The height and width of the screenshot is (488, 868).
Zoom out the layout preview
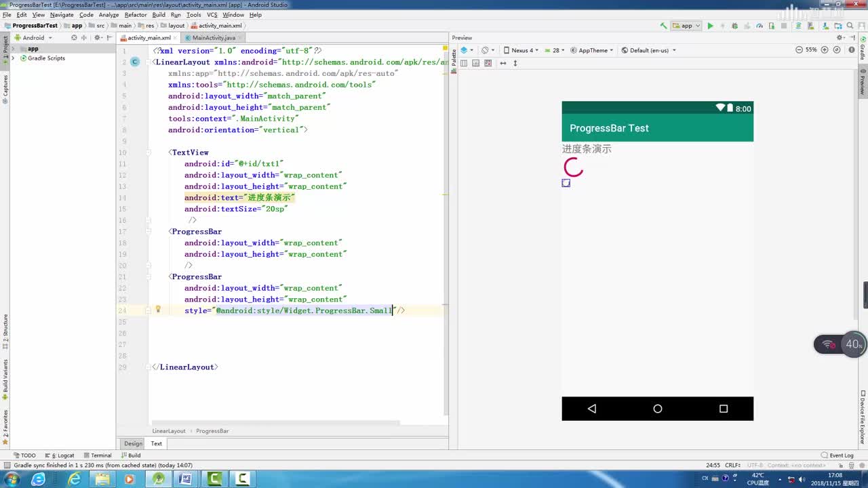point(799,50)
